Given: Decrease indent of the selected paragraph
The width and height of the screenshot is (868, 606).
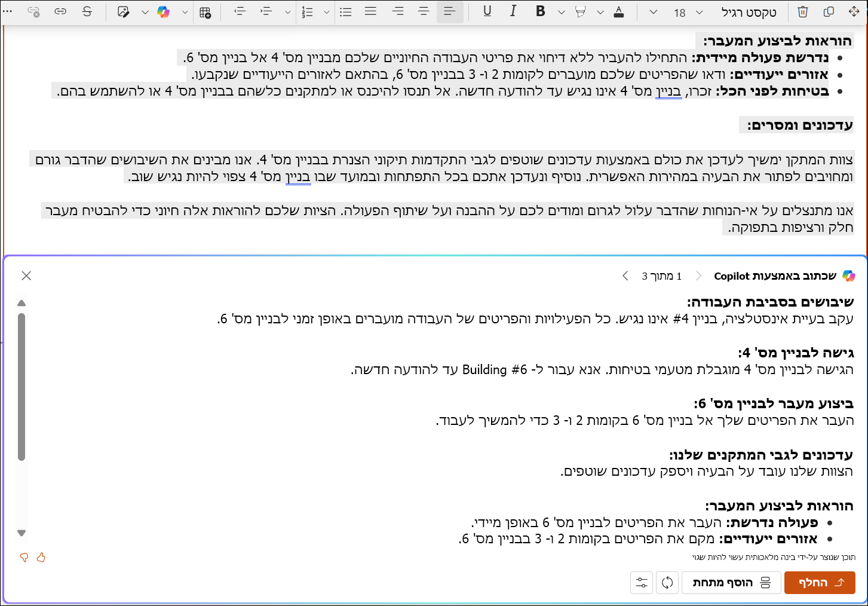Looking at the screenshot, I should pyautogui.click(x=240, y=12).
